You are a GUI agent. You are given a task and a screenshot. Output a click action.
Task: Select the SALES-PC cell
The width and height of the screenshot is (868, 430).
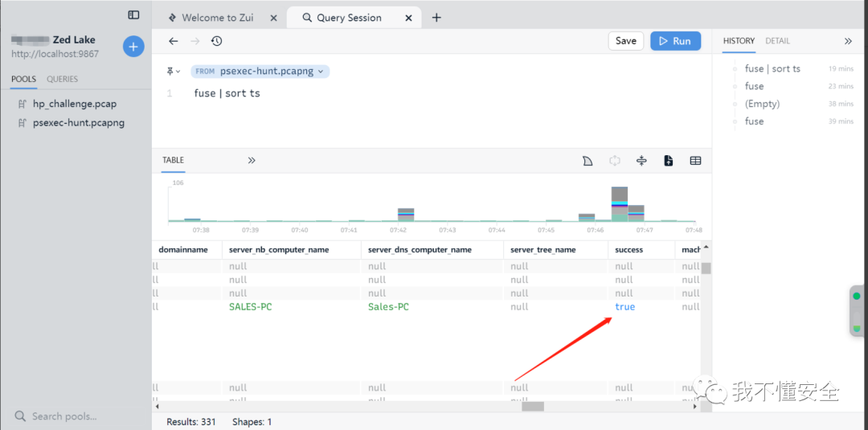point(250,306)
